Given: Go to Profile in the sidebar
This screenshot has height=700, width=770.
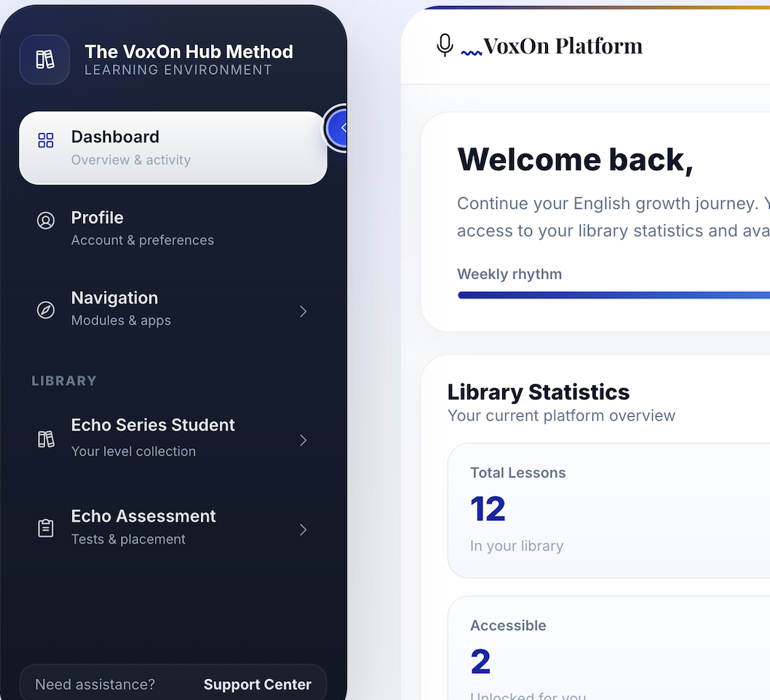Looking at the screenshot, I should (x=173, y=228).
